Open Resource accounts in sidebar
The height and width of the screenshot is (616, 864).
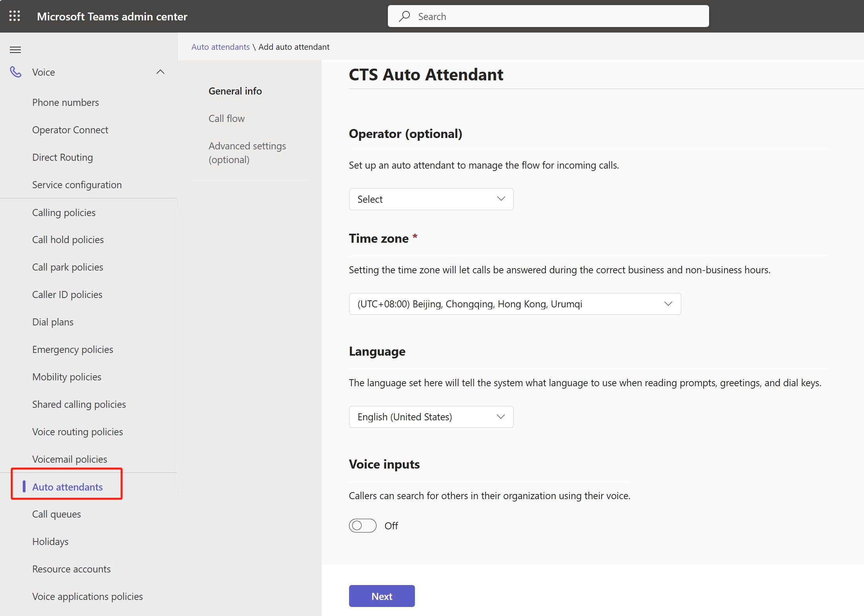pyautogui.click(x=71, y=569)
